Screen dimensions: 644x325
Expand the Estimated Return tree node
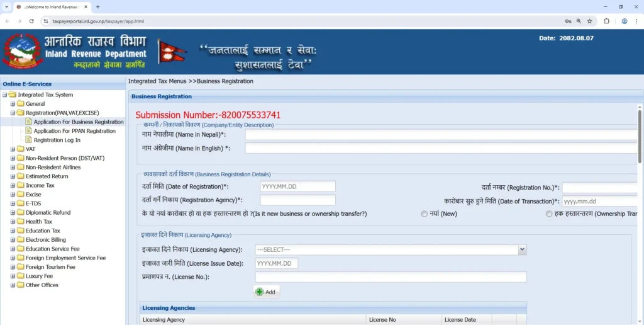[x=13, y=176]
